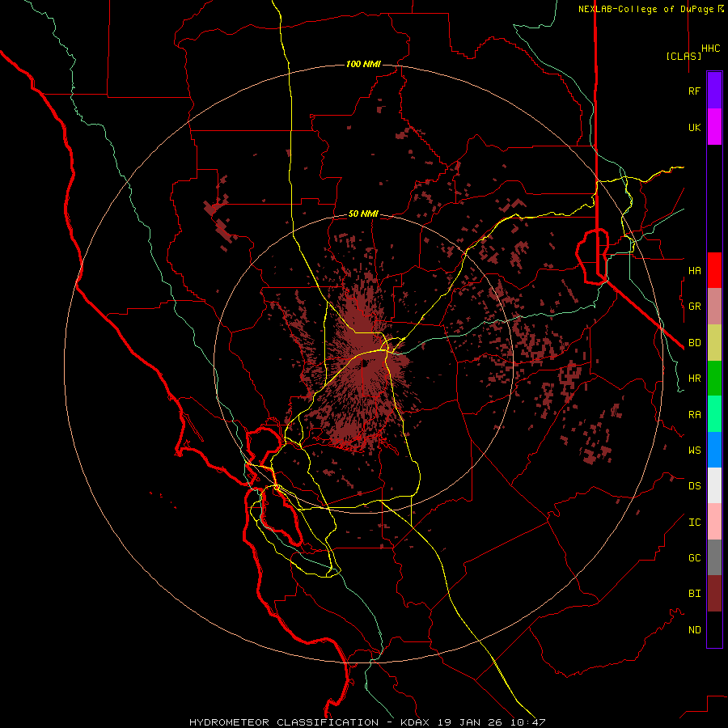Click the DS legend label
Viewport: 728px width, 728px height.
[694, 486]
